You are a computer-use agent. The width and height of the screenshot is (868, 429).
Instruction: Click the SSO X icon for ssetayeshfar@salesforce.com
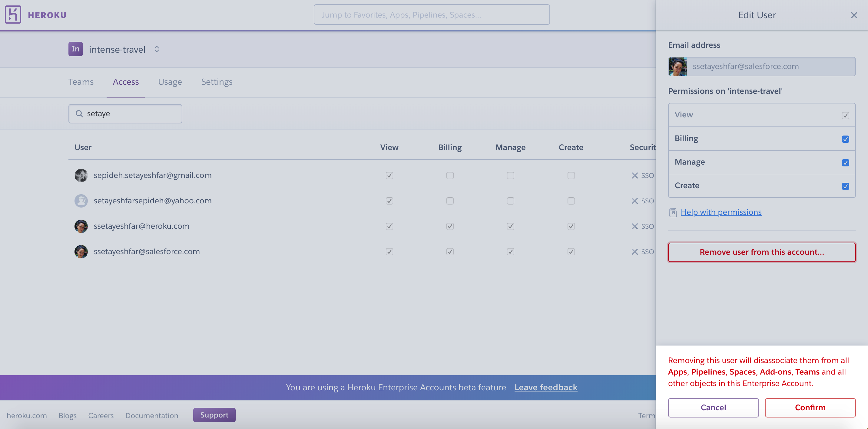(x=634, y=252)
